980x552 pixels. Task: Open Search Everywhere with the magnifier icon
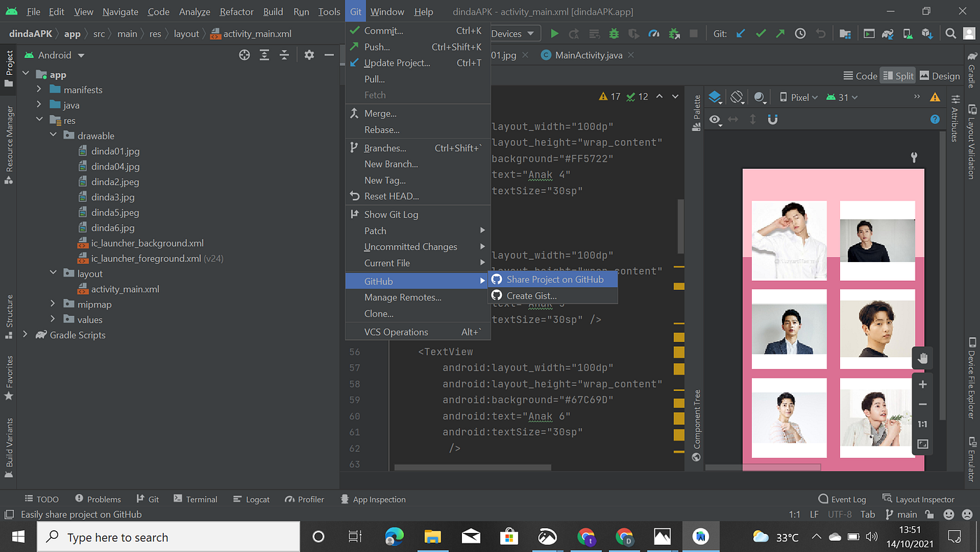coord(951,33)
